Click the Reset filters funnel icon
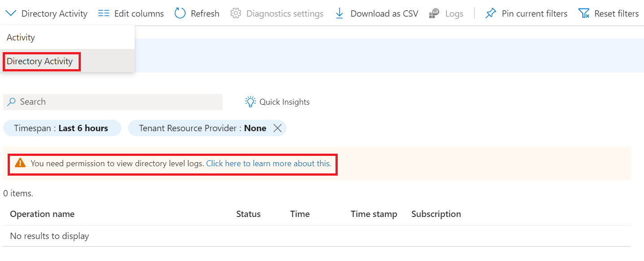 click(584, 13)
